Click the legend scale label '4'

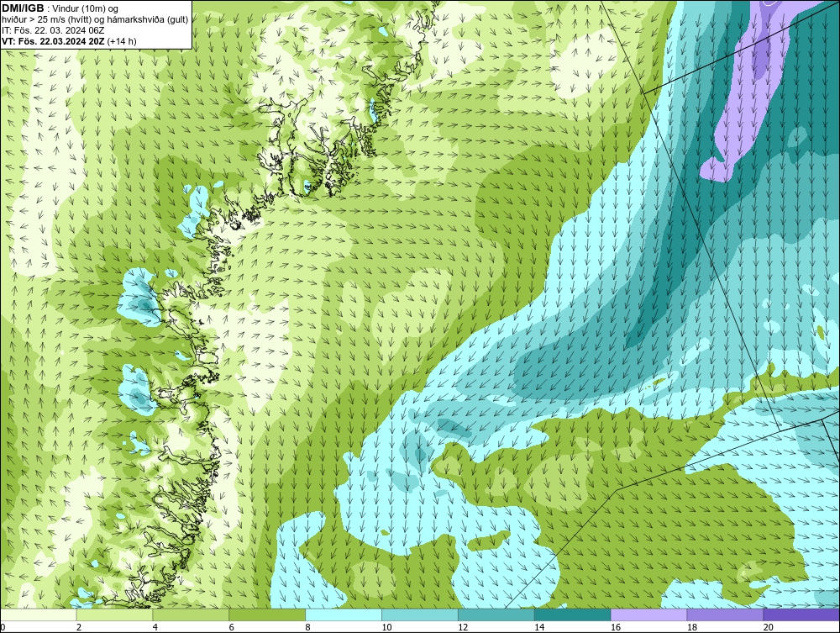pyautogui.click(x=155, y=627)
